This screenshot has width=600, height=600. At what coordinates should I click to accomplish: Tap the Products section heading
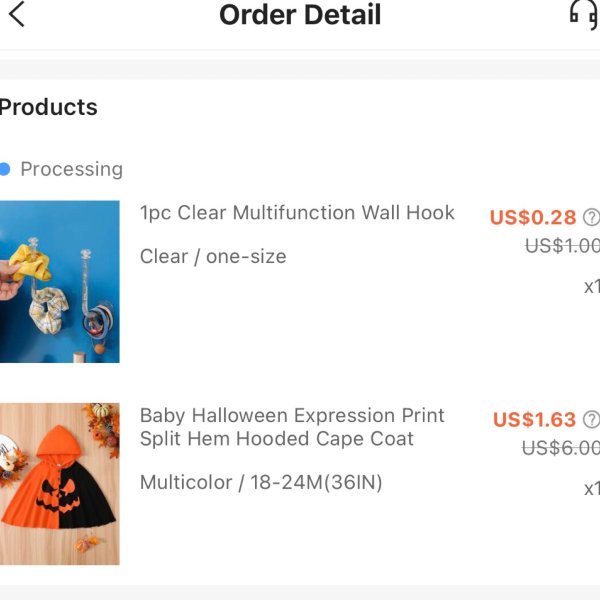49,107
